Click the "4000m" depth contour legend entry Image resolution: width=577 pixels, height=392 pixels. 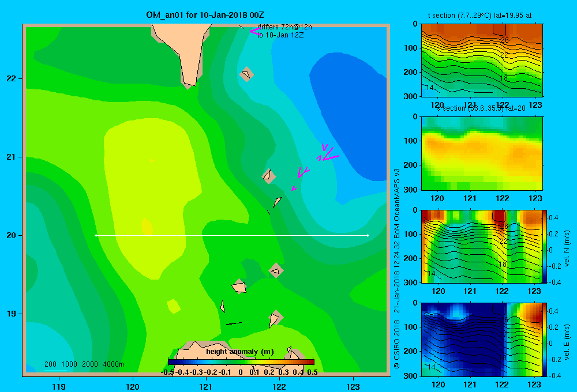(x=113, y=364)
